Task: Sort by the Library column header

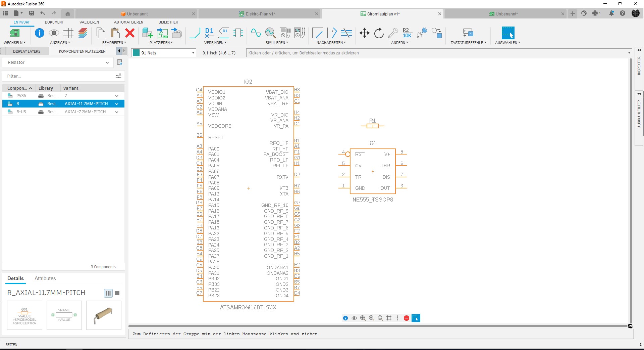Action: pos(46,88)
